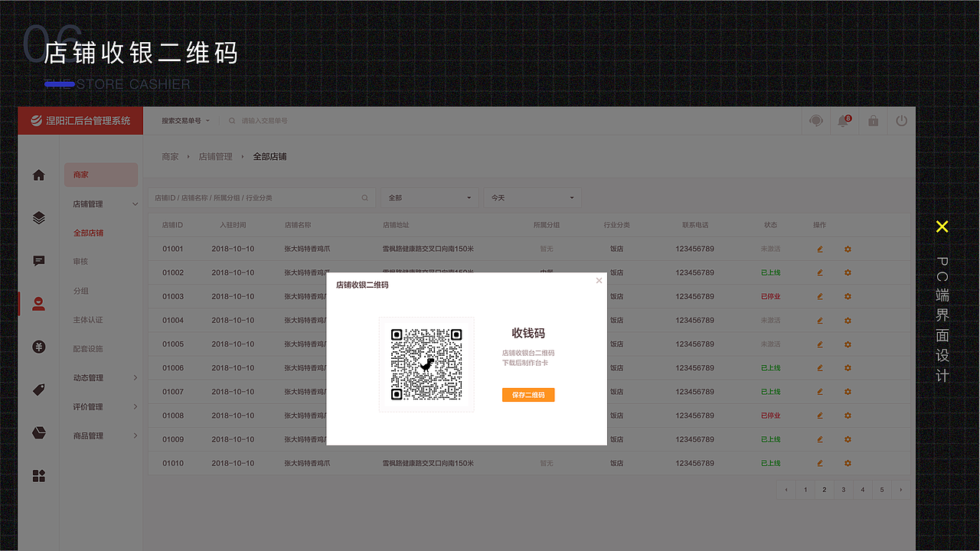Edit store 01010 with pencil icon

point(820,463)
